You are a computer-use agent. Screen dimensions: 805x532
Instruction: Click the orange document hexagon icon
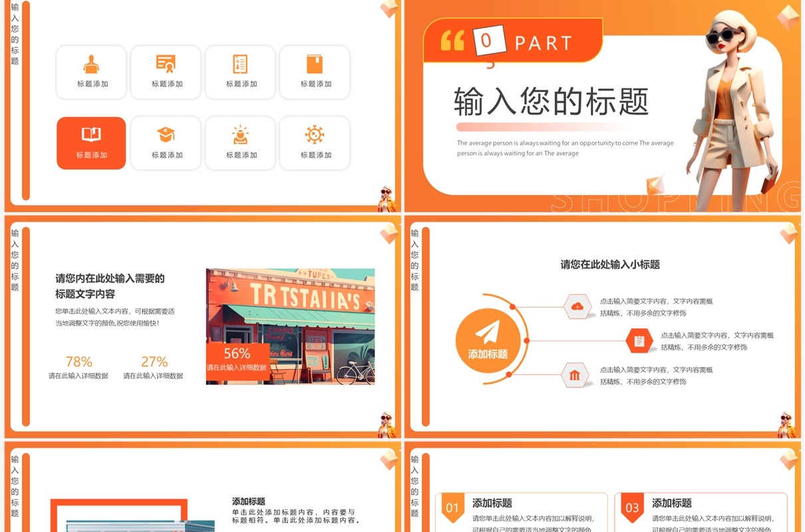tap(639, 341)
